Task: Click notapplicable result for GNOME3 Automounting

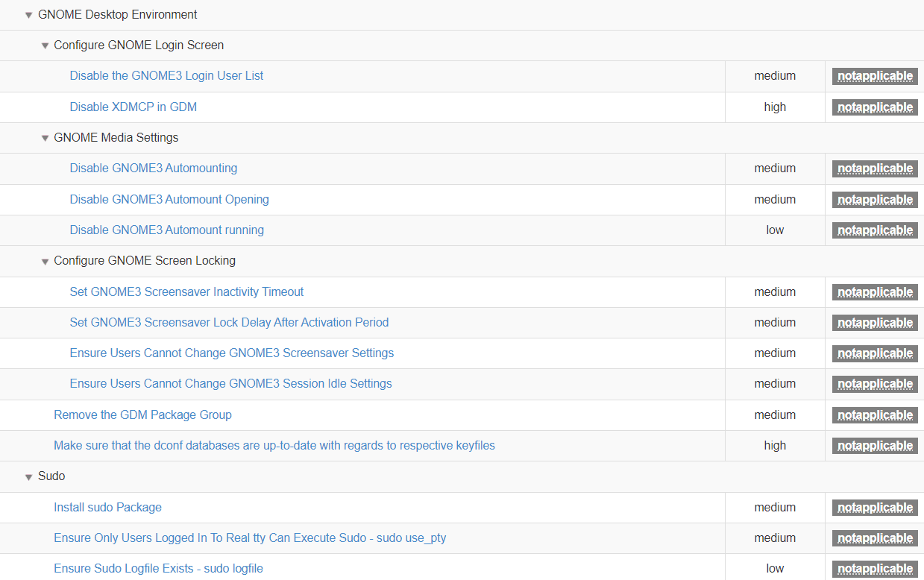Action: [x=875, y=168]
